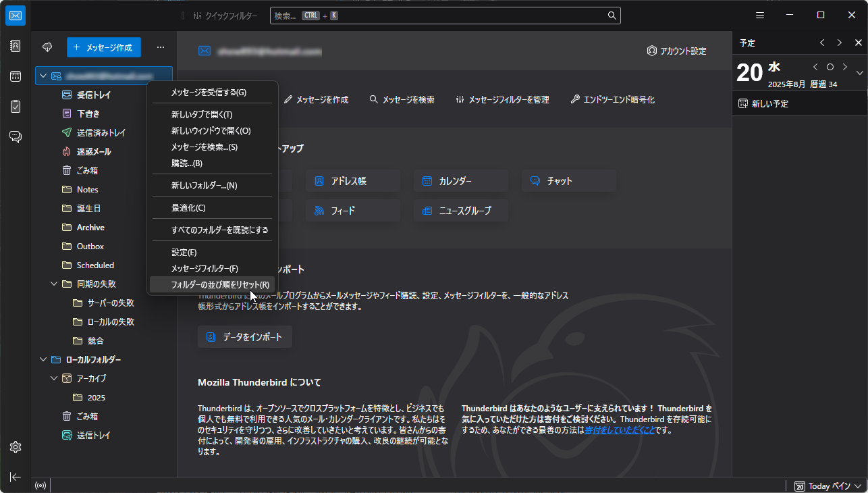Click the hamburger menu icon top right
The width and height of the screenshot is (868, 493).
759,15
